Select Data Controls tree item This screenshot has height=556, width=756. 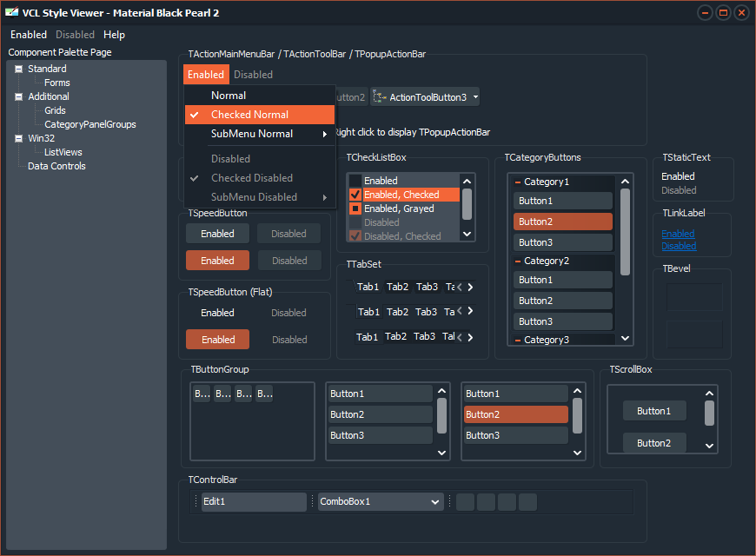tap(56, 167)
